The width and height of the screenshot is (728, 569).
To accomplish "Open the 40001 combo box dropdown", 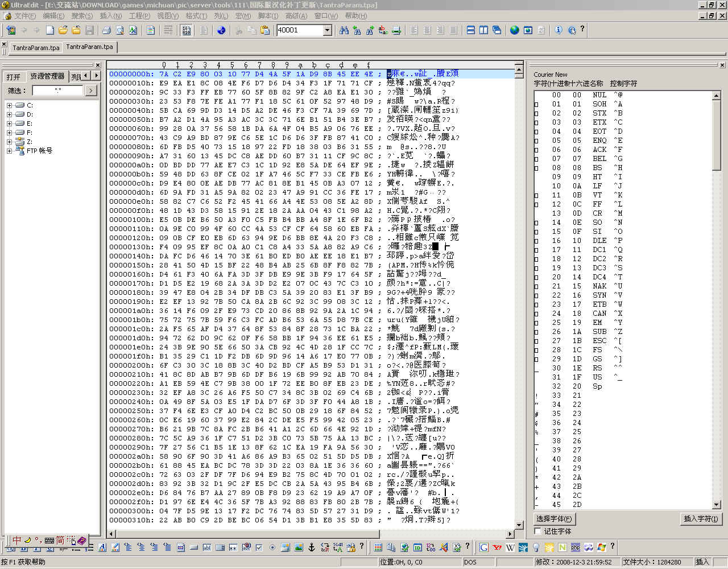I will point(327,30).
